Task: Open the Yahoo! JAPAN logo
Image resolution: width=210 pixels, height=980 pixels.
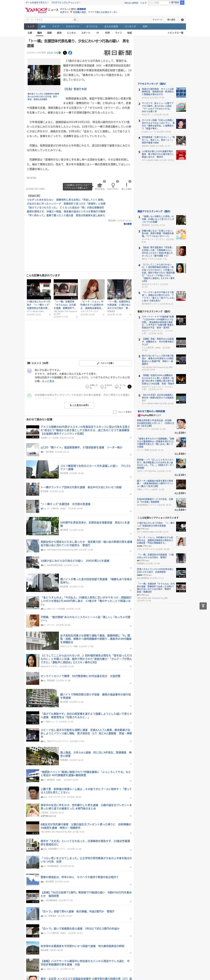Action: coord(36,10)
